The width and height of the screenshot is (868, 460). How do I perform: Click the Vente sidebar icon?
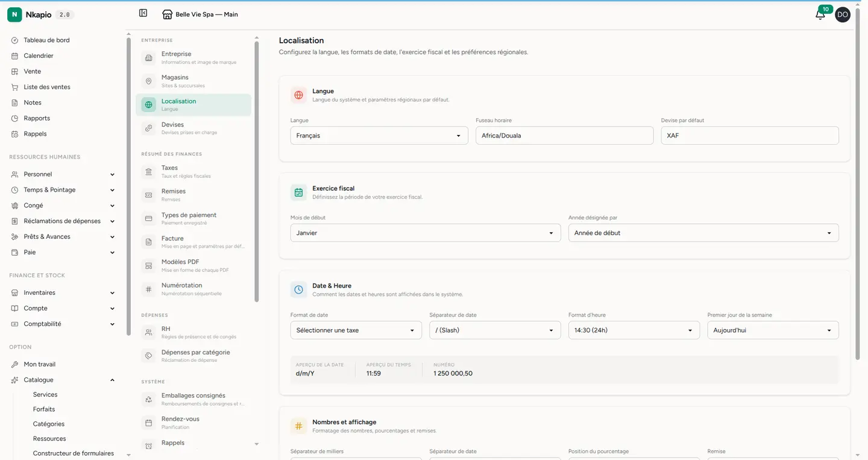15,72
